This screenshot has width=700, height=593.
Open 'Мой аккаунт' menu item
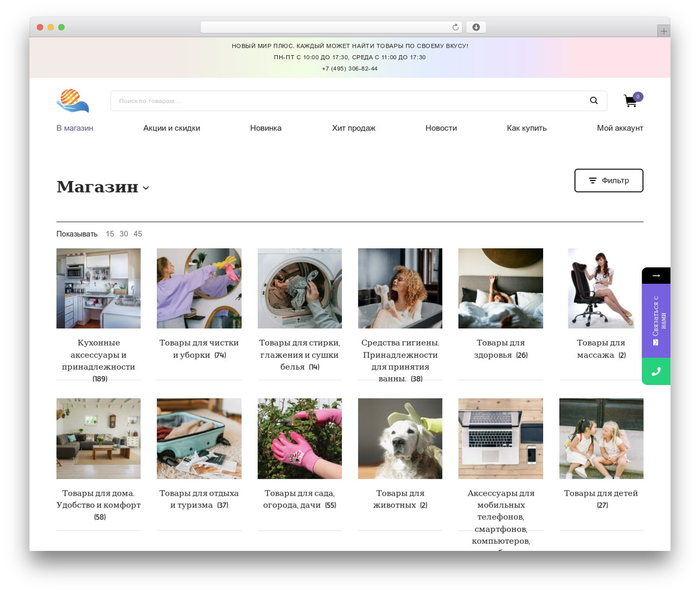click(620, 128)
